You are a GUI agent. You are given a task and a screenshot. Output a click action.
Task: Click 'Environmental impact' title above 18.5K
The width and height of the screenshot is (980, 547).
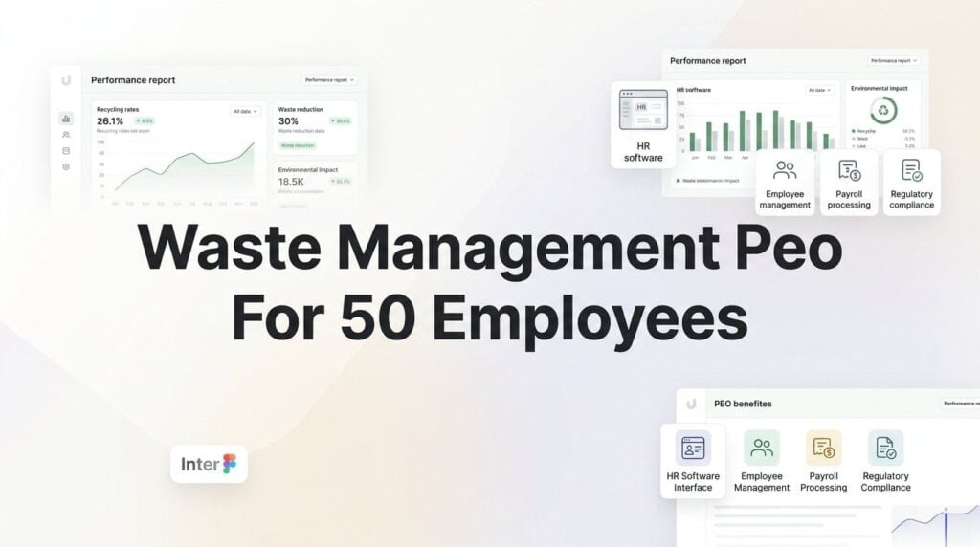point(307,170)
